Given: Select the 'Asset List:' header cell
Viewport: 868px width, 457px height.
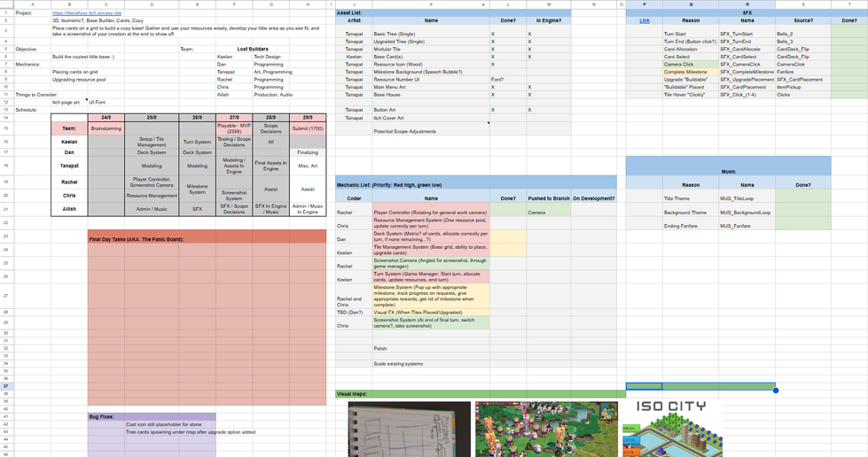Looking at the screenshot, I should coord(453,12).
